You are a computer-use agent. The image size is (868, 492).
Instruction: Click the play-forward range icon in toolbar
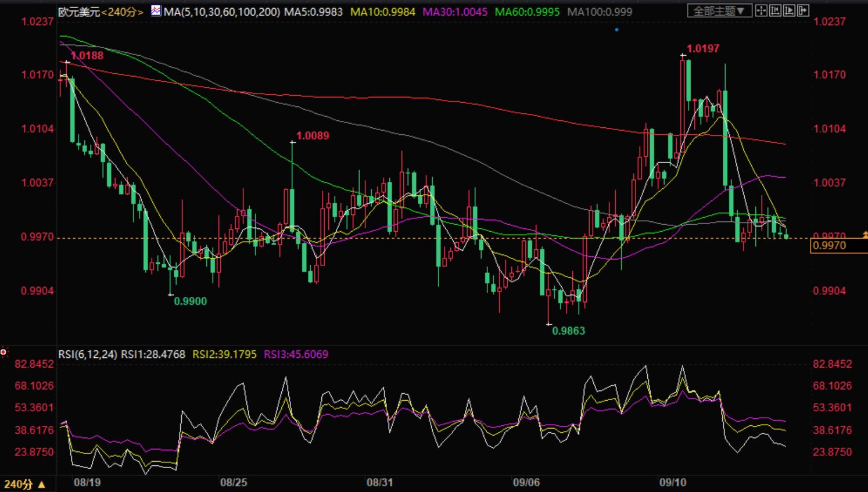click(x=789, y=10)
